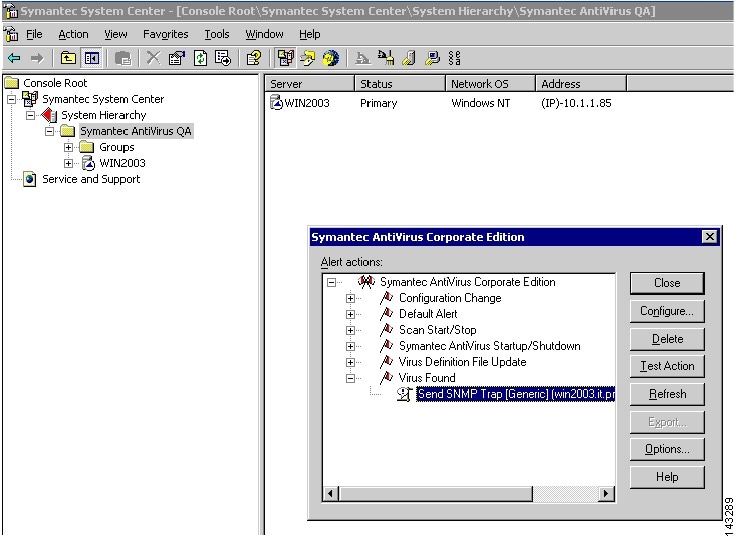Click the Options... button
Image resolution: width=737 pixels, height=537 pixels.
tap(667, 449)
